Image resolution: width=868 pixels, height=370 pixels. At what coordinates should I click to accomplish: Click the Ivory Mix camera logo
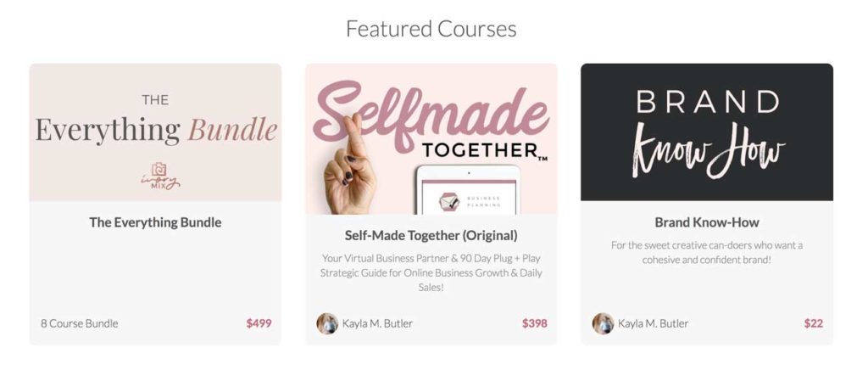click(160, 177)
